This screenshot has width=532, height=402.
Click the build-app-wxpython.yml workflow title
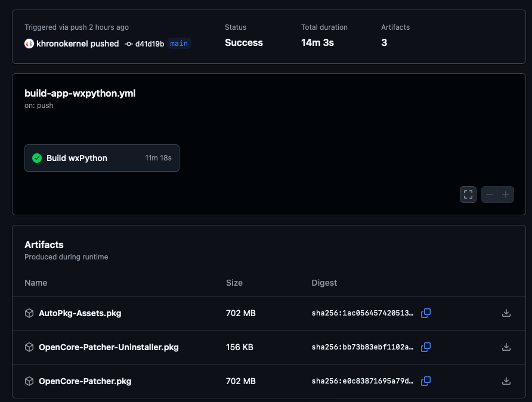pos(80,93)
